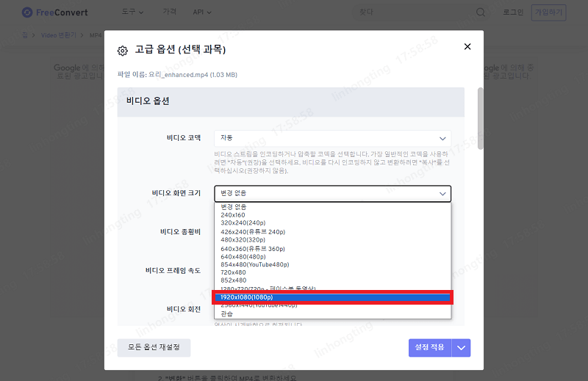Choose the custom option at list bottom
The height and width of the screenshot is (381, 588).
pos(226,314)
